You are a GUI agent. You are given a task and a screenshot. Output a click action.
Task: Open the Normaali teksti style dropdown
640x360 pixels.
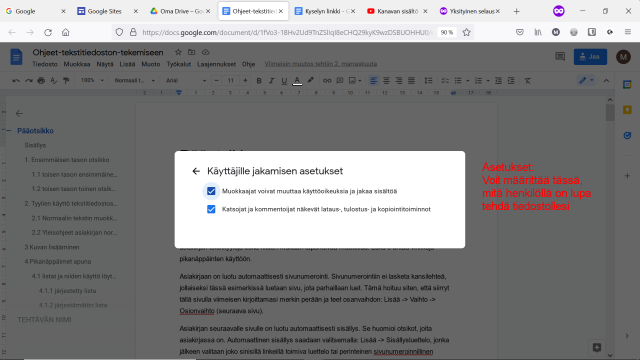point(134,80)
